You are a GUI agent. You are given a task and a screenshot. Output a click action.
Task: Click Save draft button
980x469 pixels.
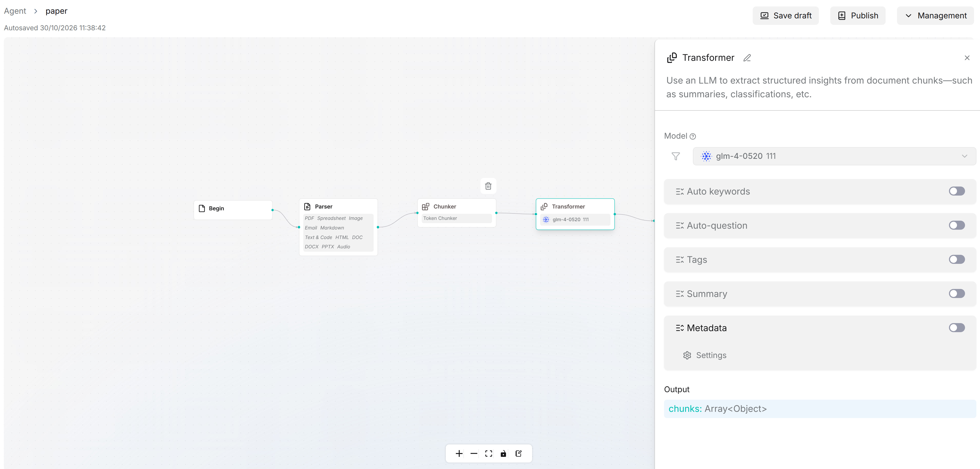tap(786, 16)
